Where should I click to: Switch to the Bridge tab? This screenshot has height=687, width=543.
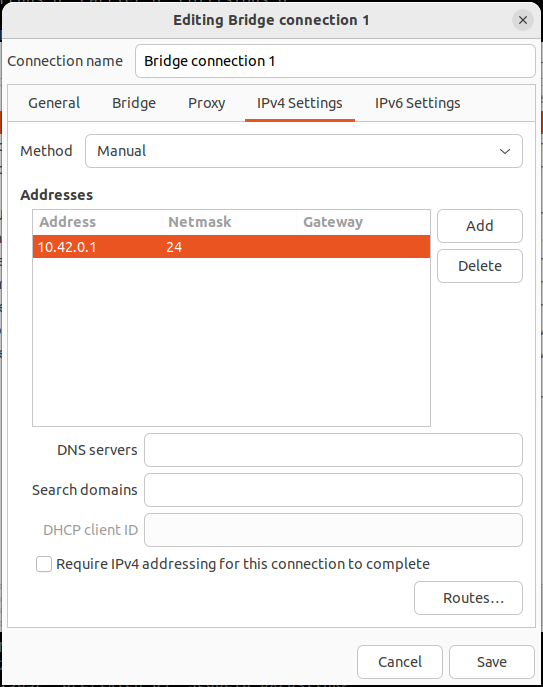point(134,103)
